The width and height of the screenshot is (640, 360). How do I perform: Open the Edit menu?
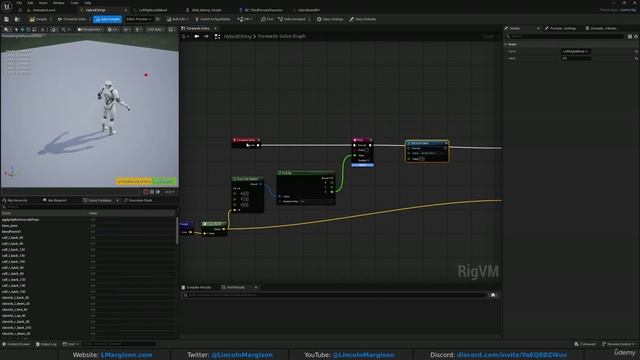[30, 3]
